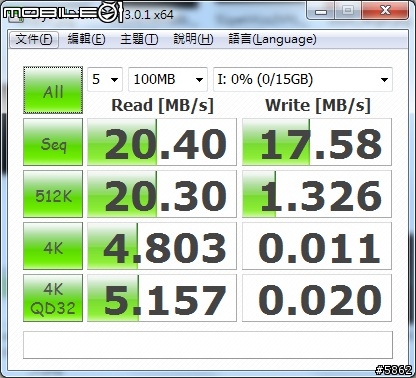The height and width of the screenshot is (378, 416).
Task: Close the benchmark window
Action: 385,11
